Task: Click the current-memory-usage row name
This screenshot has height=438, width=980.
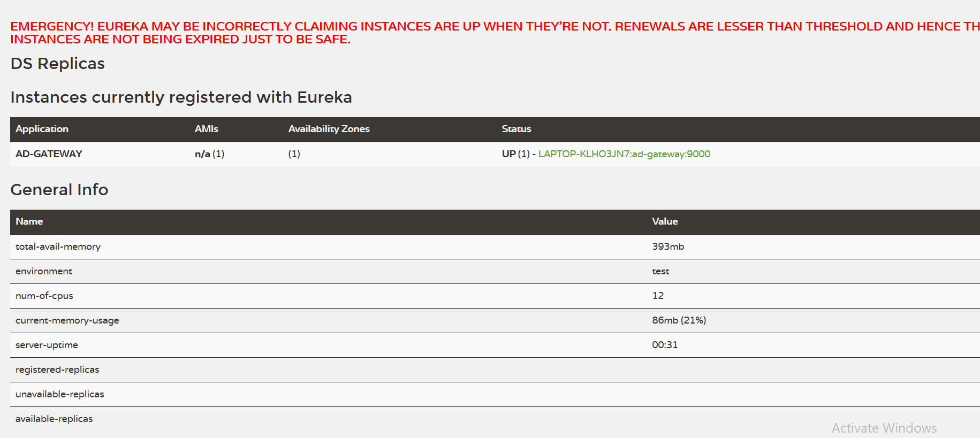Action: coord(67,320)
